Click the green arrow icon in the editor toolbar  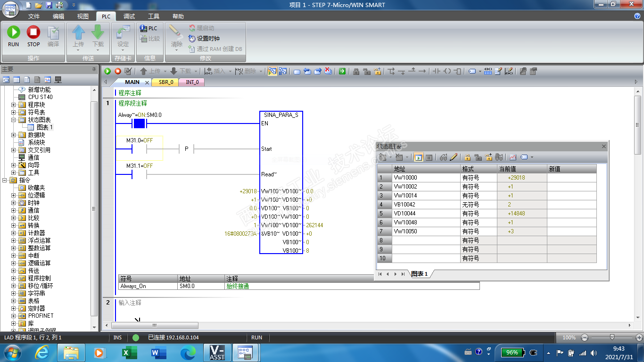tap(342, 71)
